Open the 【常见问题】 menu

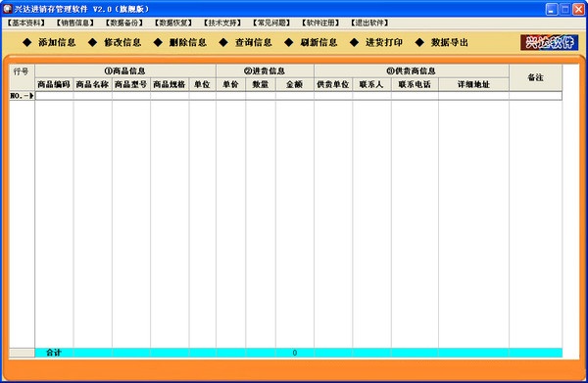[x=271, y=23]
